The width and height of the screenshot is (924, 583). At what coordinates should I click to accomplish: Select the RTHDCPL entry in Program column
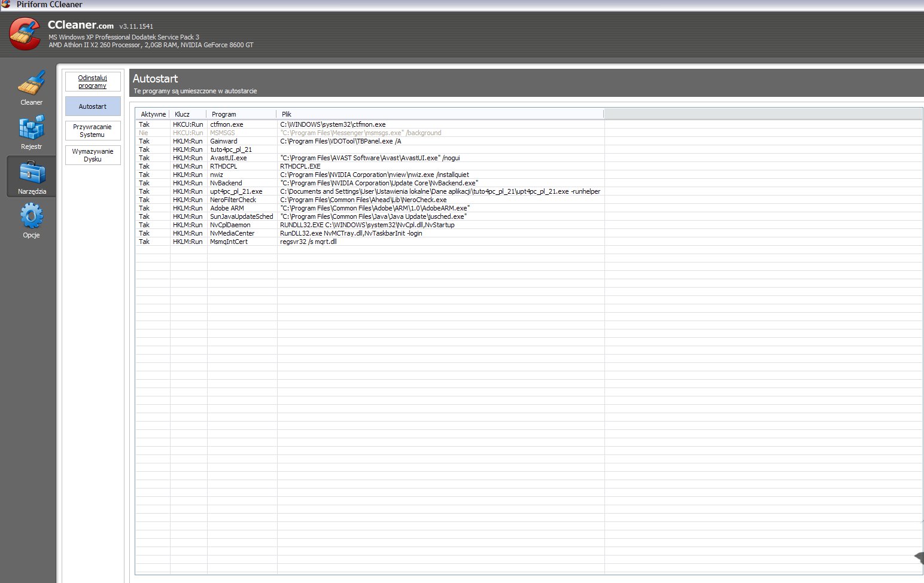(x=224, y=166)
